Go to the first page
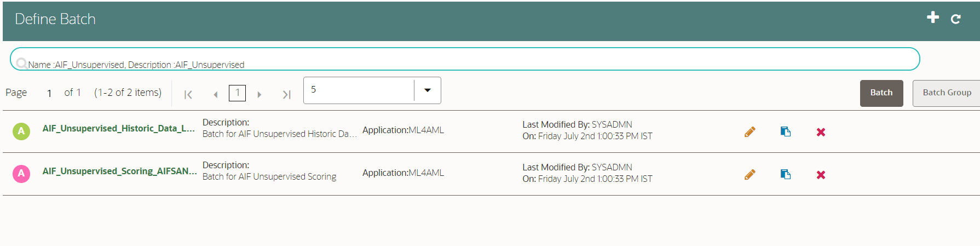 (x=188, y=94)
